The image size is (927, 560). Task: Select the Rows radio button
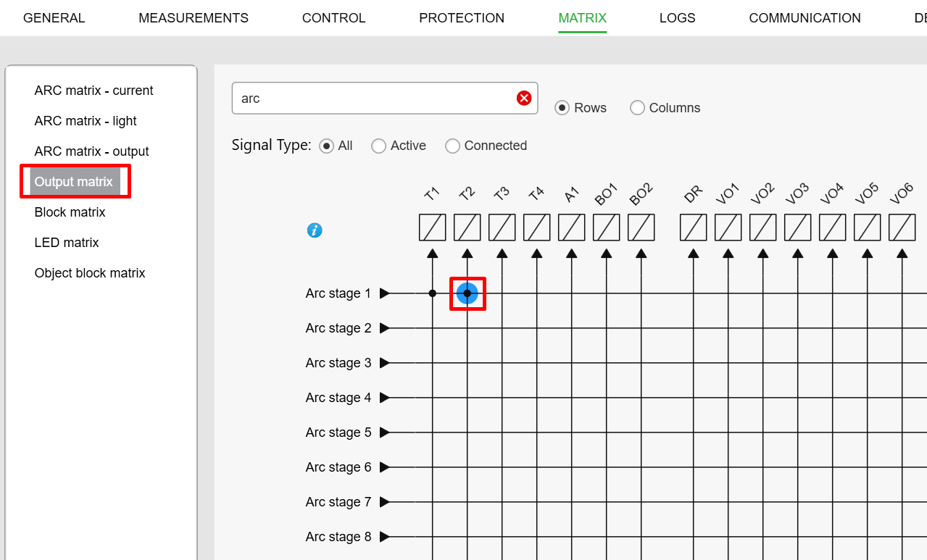[x=562, y=108]
